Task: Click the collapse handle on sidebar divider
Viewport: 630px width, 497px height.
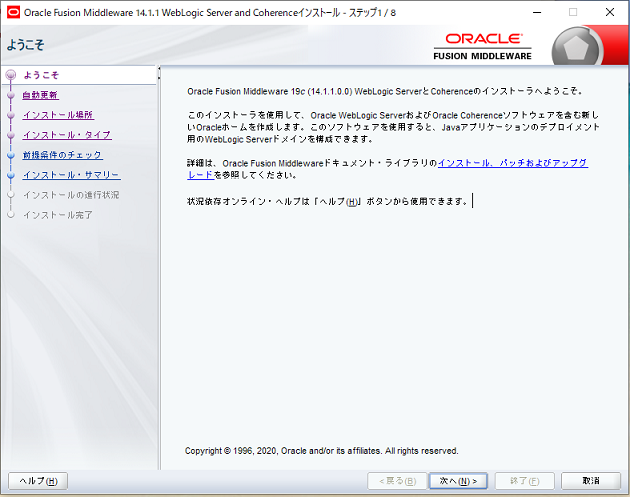Action: tap(159, 73)
